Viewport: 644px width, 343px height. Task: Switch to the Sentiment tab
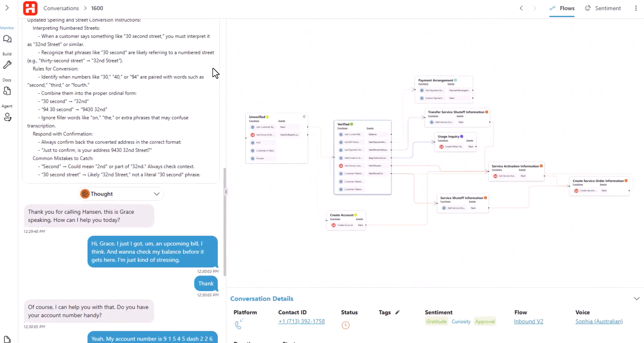click(x=603, y=8)
